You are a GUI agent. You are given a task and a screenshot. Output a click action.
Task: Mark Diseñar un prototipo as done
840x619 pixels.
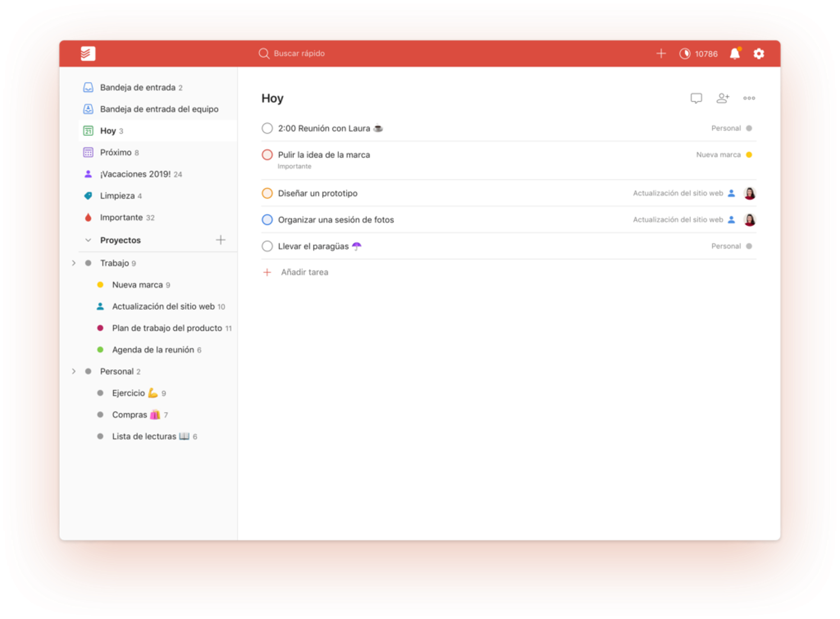pos(267,193)
